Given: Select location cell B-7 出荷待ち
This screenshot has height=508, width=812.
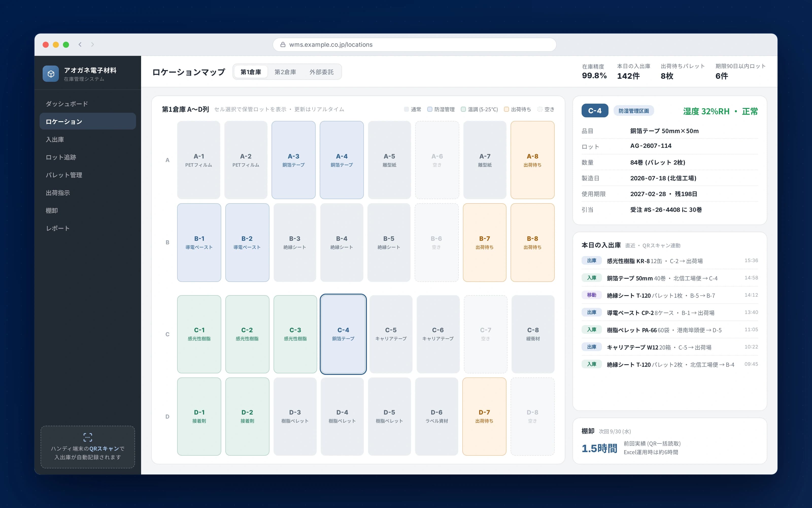Looking at the screenshot, I should click(484, 243).
